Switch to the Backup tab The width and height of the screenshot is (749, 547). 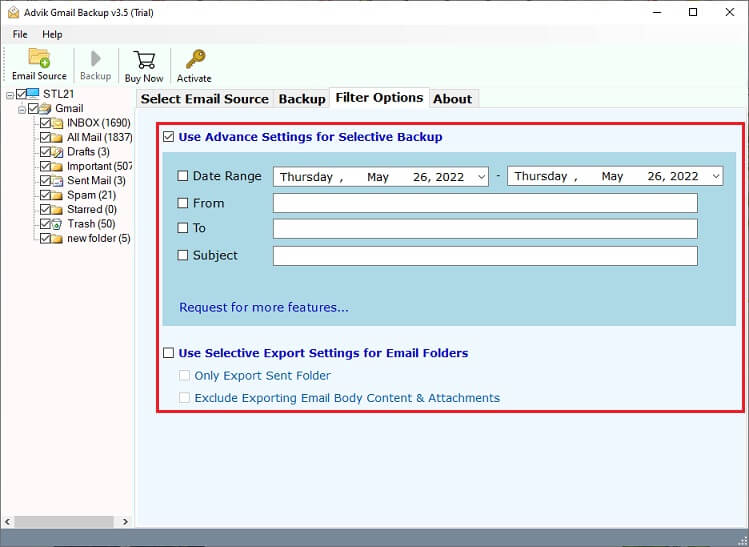(302, 99)
